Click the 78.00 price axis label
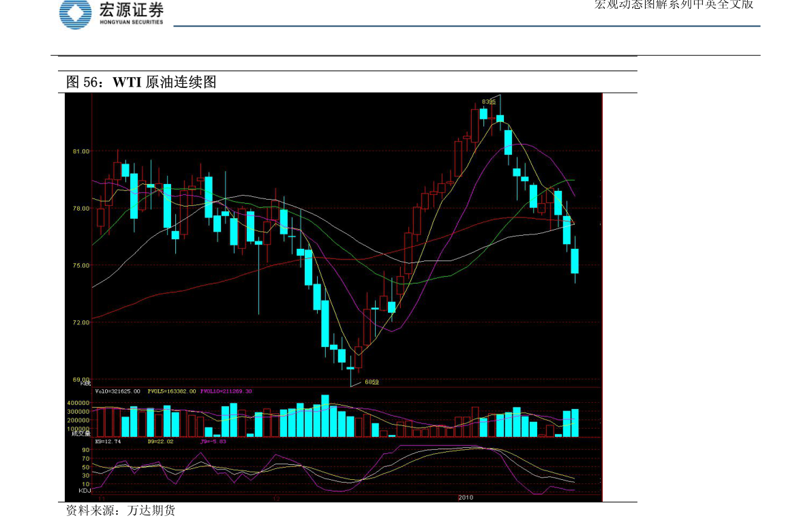 pos(80,208)
